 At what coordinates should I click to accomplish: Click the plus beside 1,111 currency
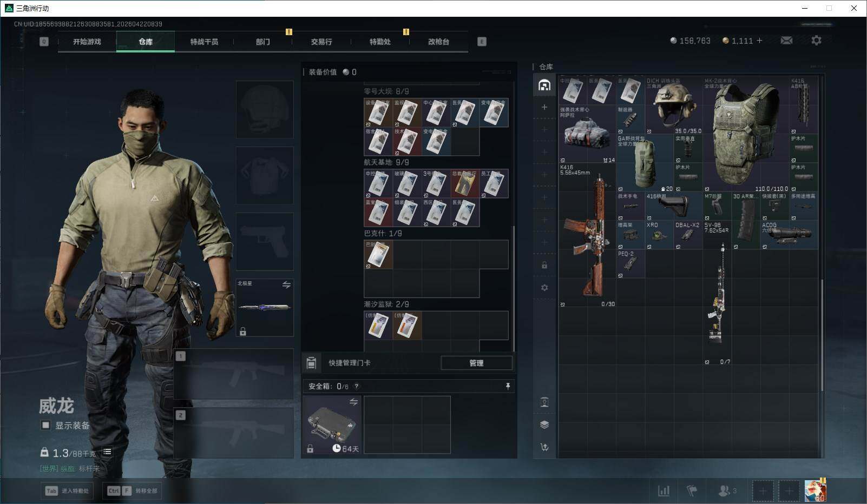click(x=759, y=41)
